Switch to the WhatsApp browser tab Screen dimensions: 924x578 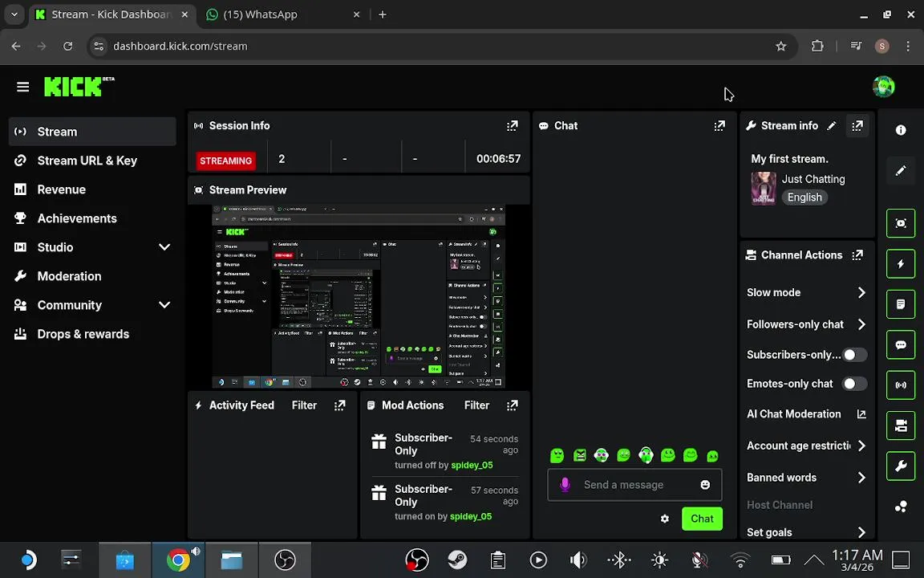(283, 14)
